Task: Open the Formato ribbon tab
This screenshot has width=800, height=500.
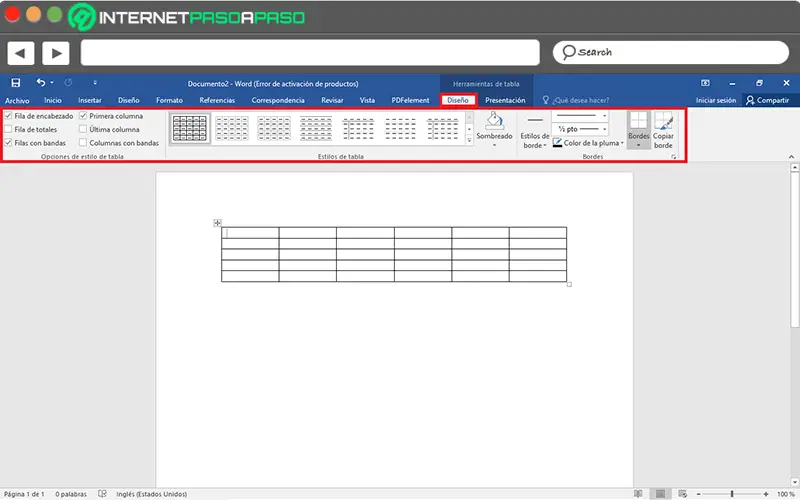Action: [x=169, y=101]
